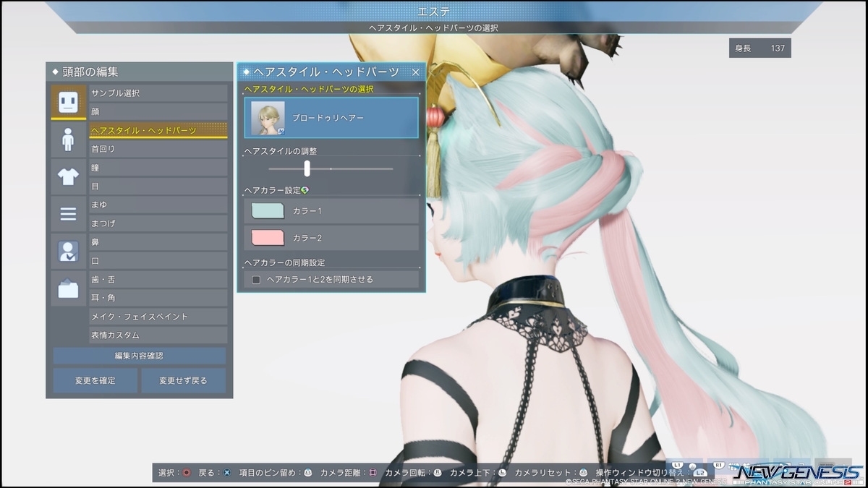Click the 編集内容確認 button
Image resolution: width=868 pixels, height=488 pixels.
(x=139, y=356)
